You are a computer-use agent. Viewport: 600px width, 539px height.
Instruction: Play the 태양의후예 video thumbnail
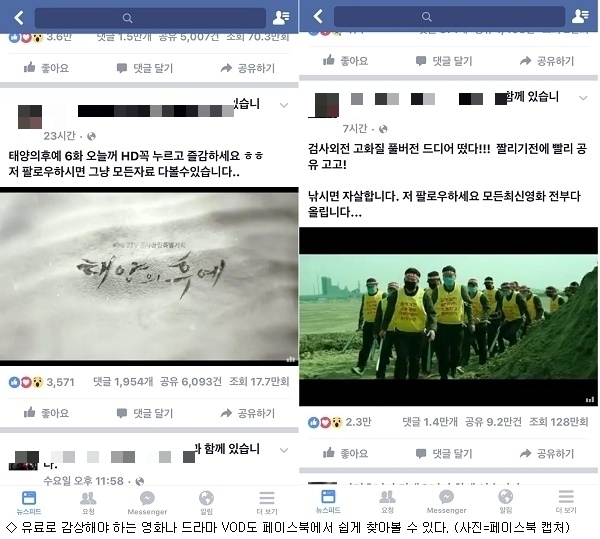coord(149,277)
